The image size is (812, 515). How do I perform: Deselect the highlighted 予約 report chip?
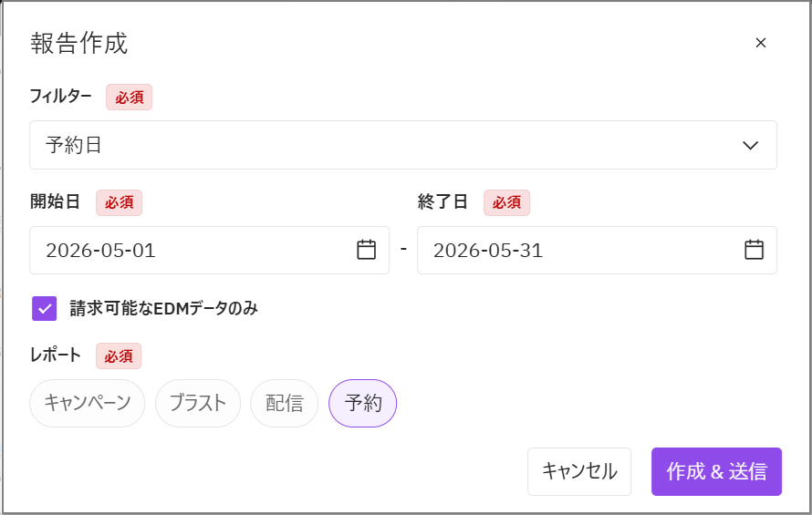point(362,403)
